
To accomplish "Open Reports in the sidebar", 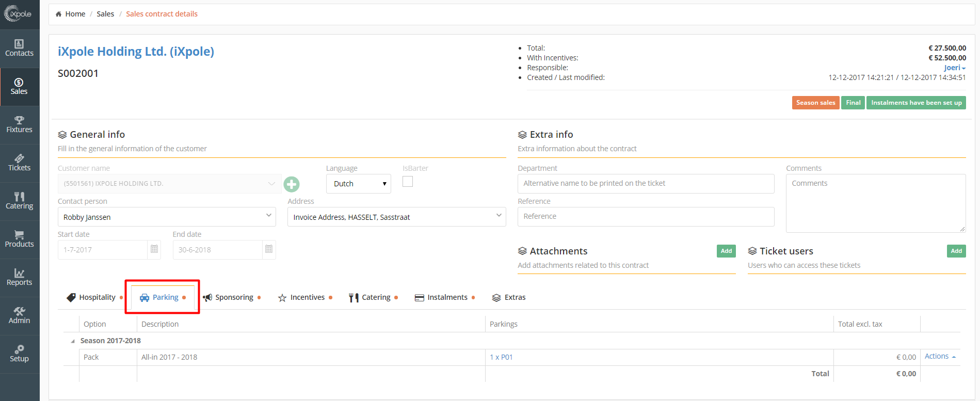I will point(19,278).
